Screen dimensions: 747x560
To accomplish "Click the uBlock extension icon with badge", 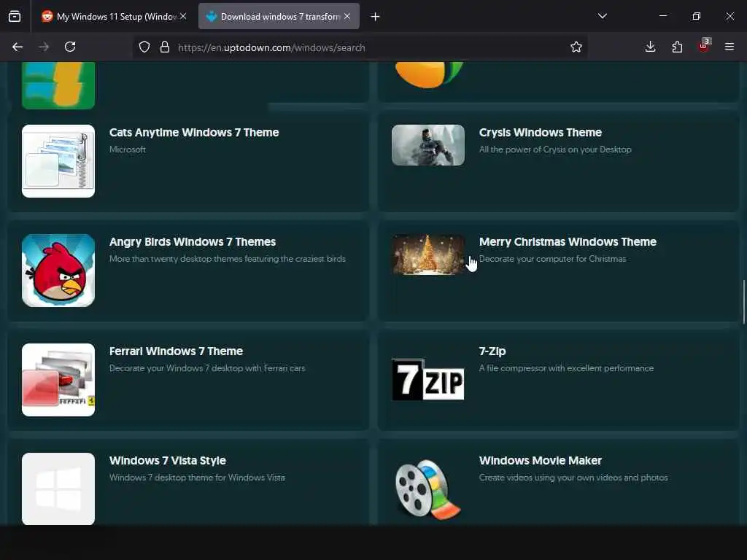I will (704, 46).
